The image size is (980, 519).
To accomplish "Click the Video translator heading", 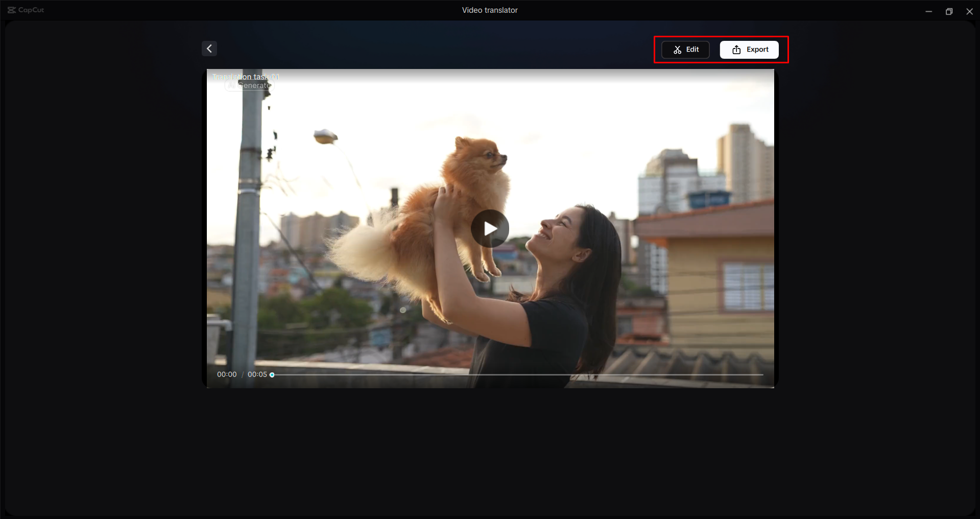I will click(489, 10).
